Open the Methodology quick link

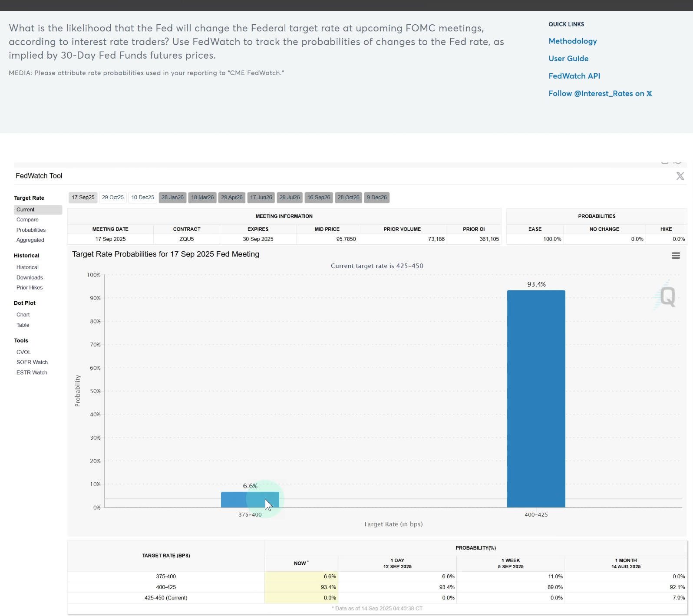572,41
